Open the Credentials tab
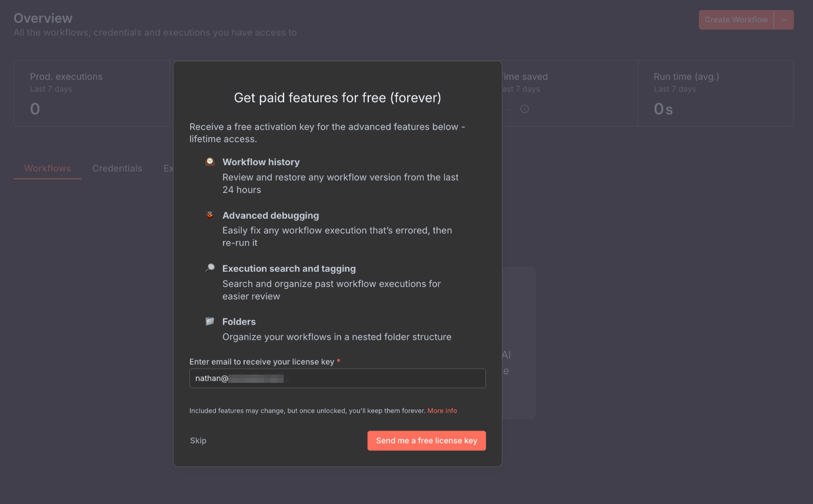The height and width of the screenshot is (504, 813). pos(117,168)
